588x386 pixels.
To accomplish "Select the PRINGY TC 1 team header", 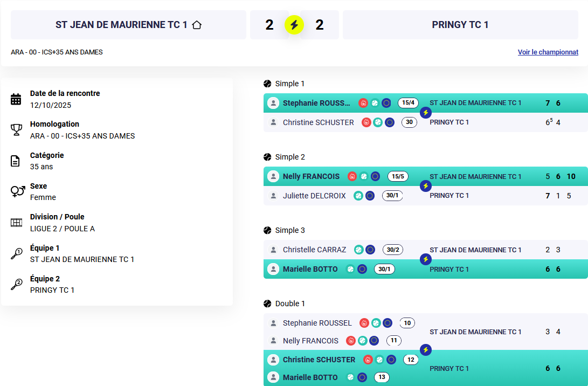I will 460,25.
